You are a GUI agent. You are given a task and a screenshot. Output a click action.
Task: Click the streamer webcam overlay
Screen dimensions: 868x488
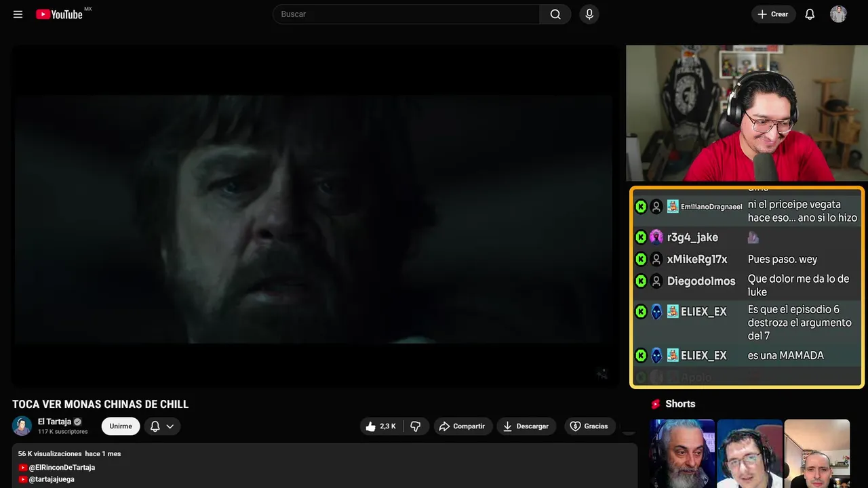click(x=745, y=114)
